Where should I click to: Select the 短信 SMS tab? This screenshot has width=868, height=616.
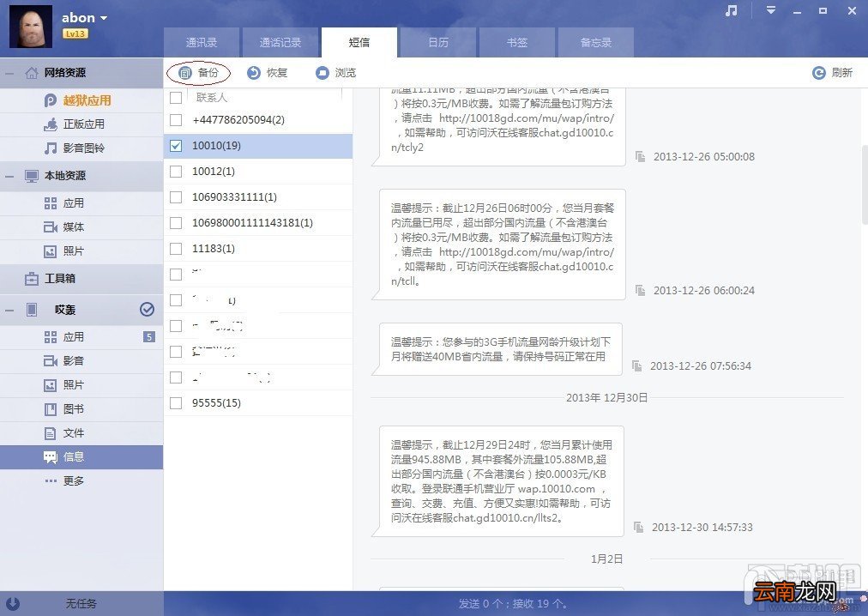point(359,43)
